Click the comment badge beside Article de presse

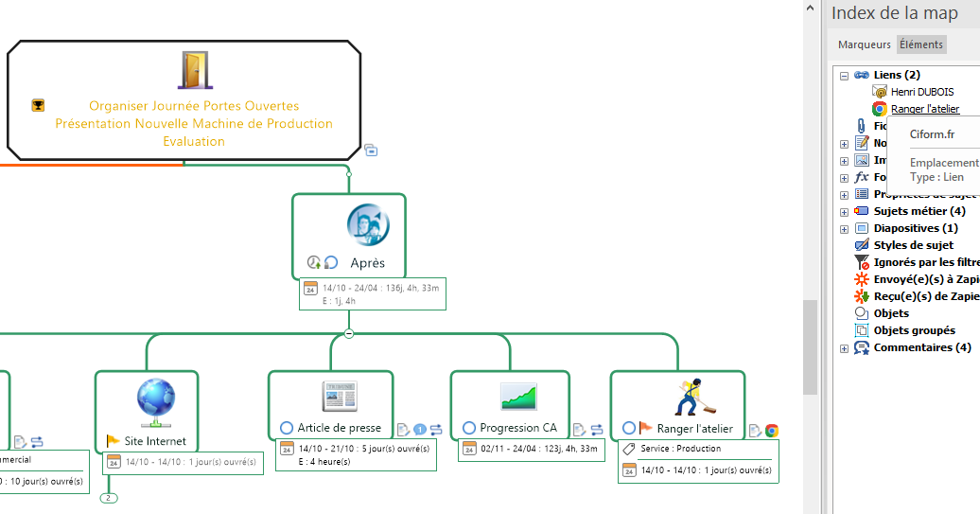tap(420, 430)
